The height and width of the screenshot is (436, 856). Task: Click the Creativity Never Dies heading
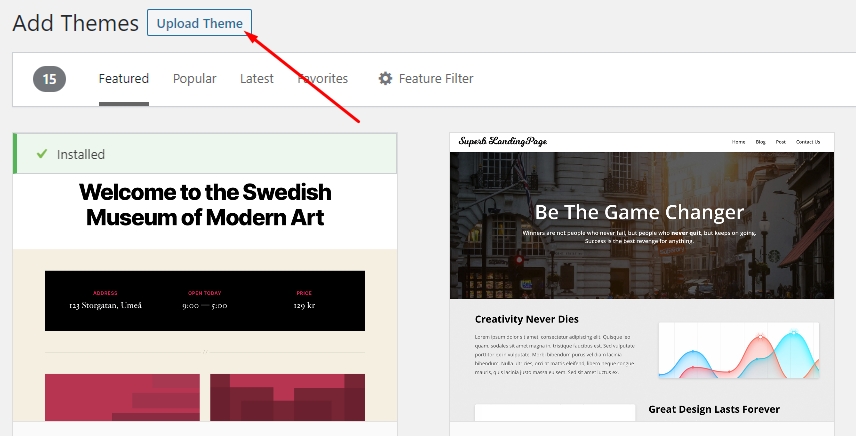(527, 319)
